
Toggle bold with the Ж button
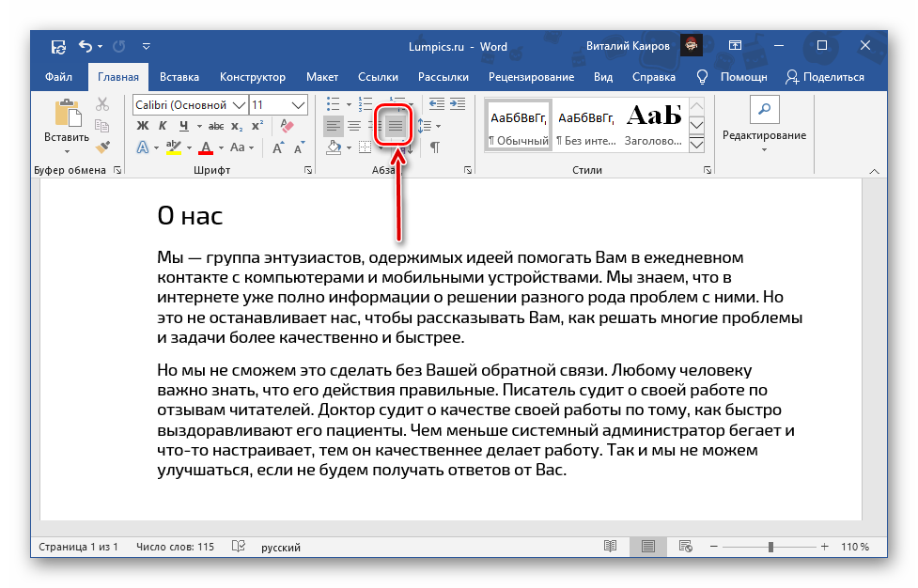coord(143,126)
